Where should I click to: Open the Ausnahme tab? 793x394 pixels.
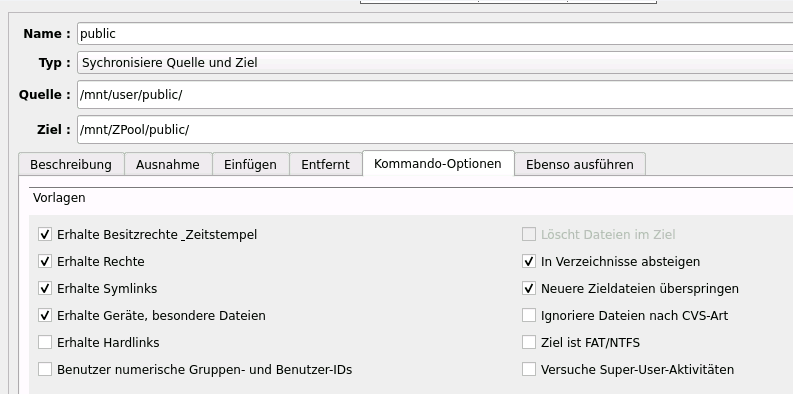tap(168, 164)
